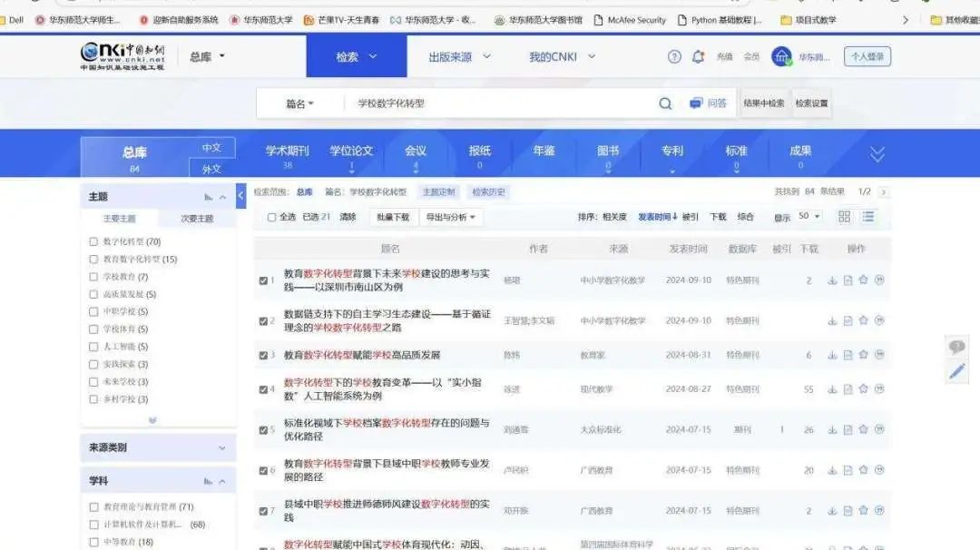Toggle the 全选 select-all checkbox
980x550 pixels.
point(271,217)
